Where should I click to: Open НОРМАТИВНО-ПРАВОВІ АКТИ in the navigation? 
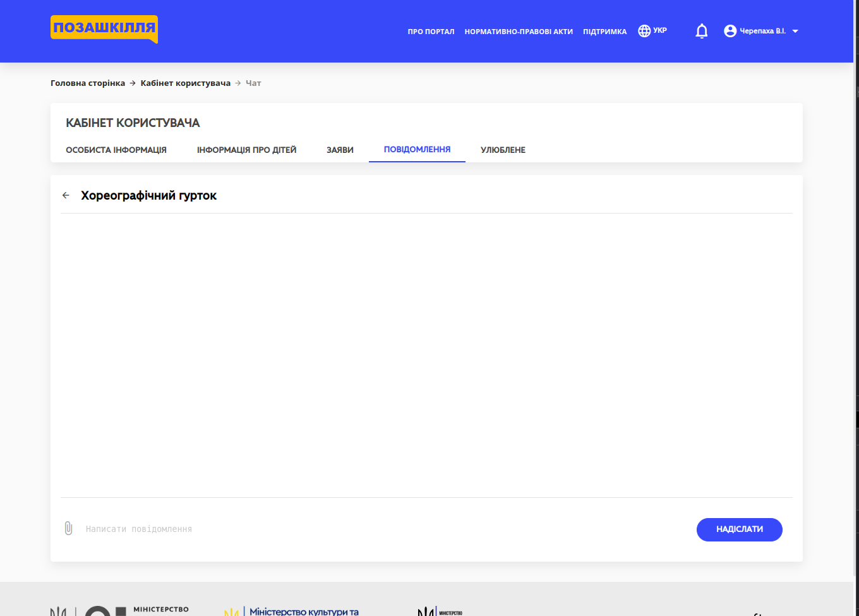point(519,31)
